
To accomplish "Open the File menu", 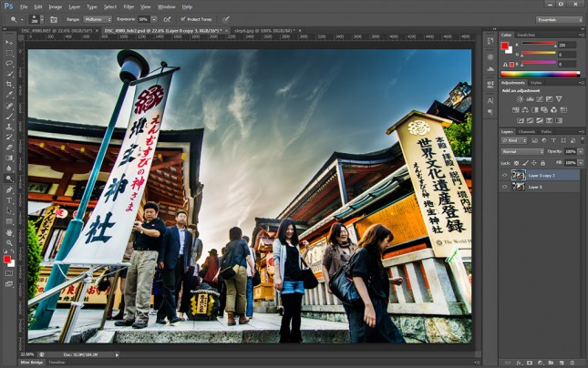I will coord(24,6).
